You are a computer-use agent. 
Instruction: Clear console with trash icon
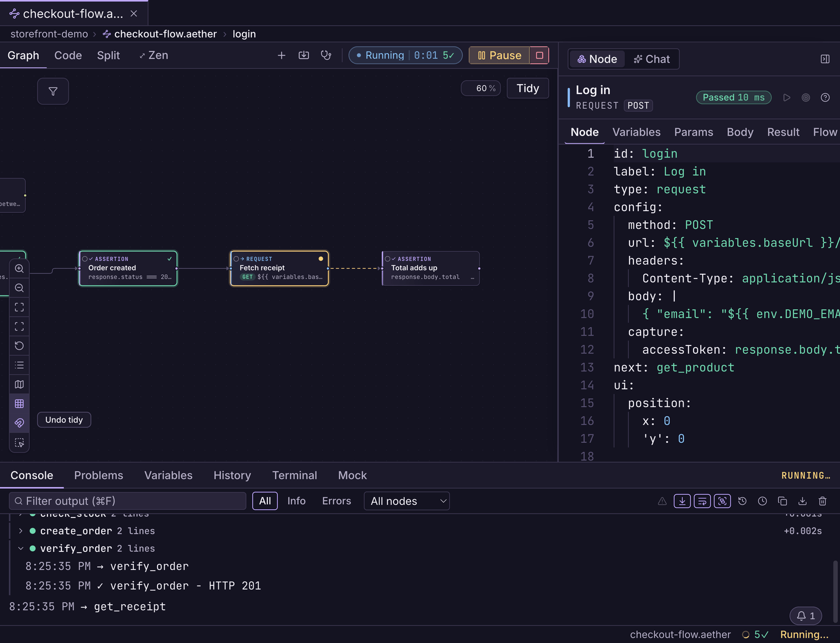tap(822, 501)
